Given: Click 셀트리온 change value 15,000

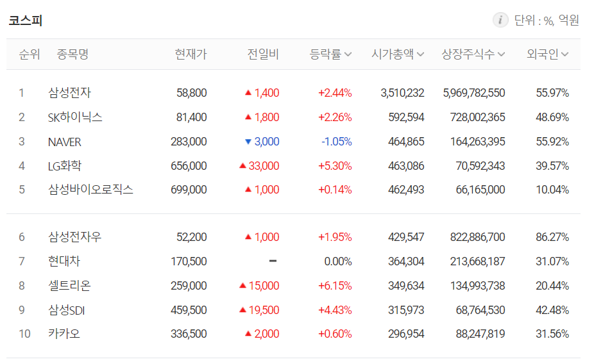Looking at the screenshot, I should coord(264,286).
